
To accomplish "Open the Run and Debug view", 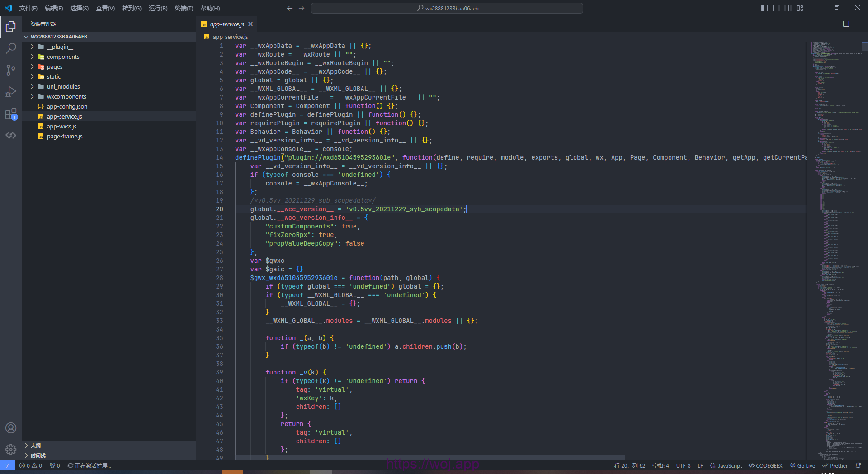I will [x=11, y=92].
